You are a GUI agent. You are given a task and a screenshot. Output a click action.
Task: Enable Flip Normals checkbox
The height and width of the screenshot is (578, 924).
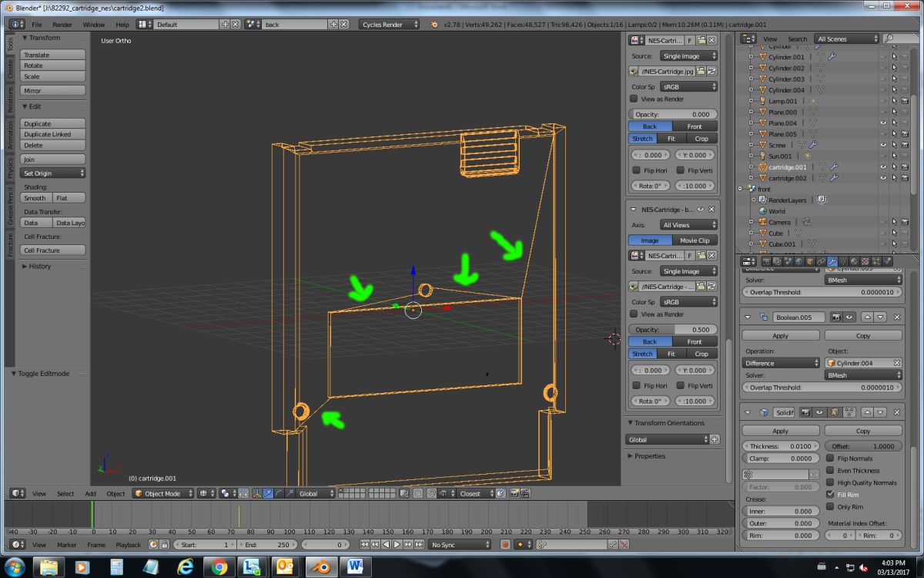pyautogui.click(x=830, y=459)
